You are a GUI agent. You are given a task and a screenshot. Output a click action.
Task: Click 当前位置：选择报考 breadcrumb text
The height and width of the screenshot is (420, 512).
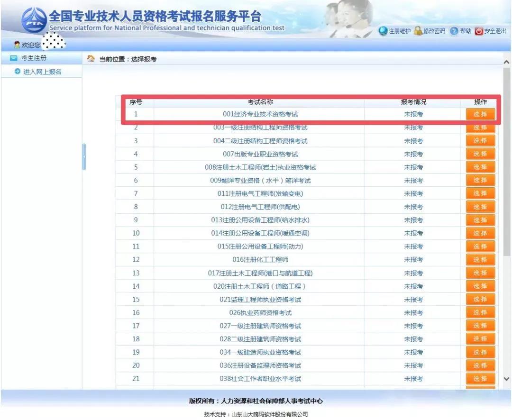pyautogui.click(x=128, y=59)
